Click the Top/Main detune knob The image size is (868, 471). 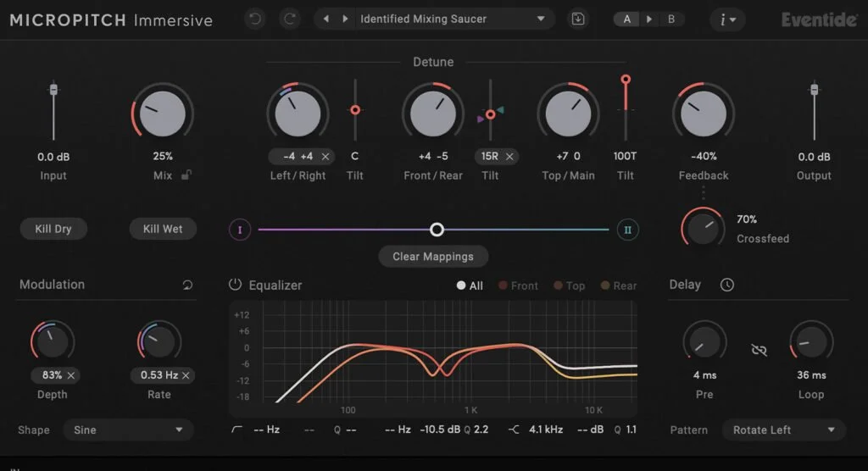pos(568,114)
